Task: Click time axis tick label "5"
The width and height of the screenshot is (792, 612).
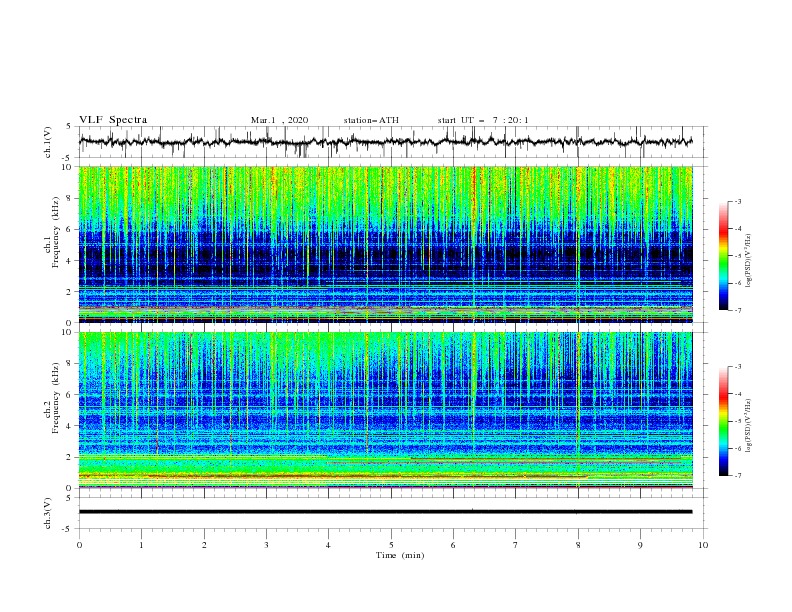Action: point(391,545)
